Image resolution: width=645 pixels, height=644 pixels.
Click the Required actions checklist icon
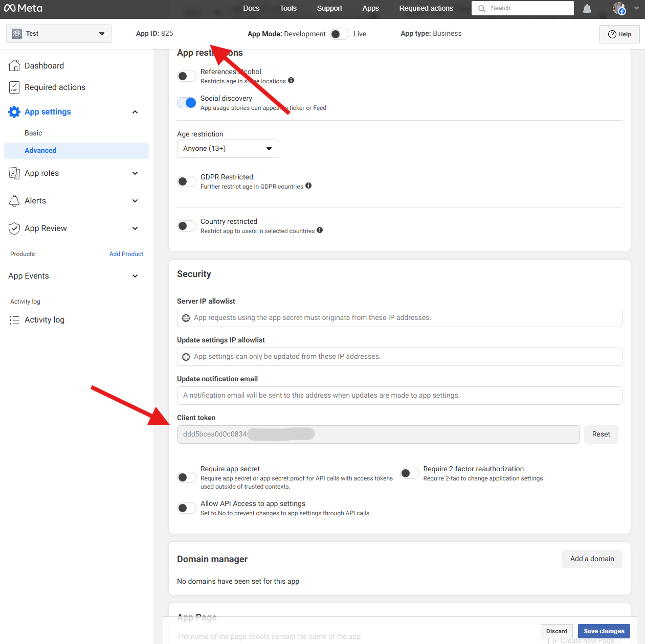click(x=14, y=87)
